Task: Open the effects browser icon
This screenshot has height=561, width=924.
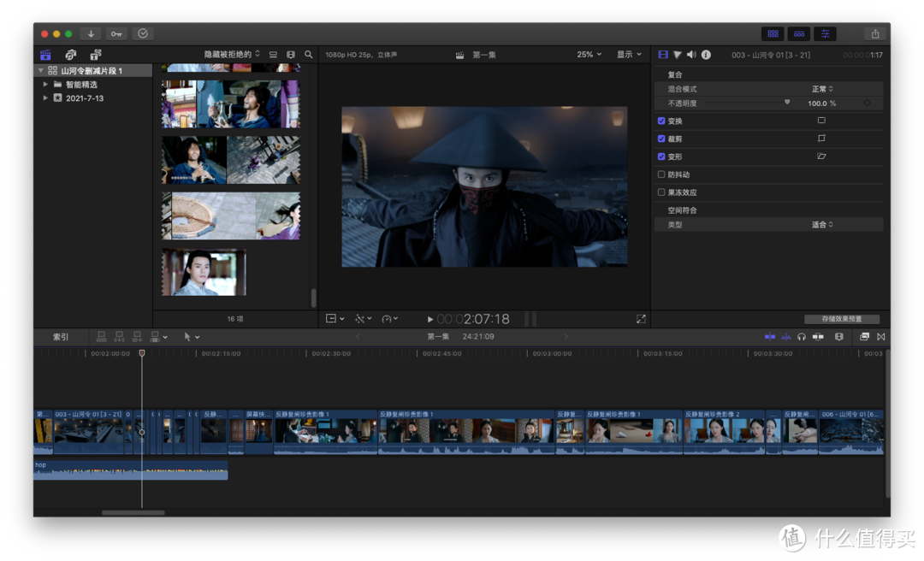Action: (864, 336)
